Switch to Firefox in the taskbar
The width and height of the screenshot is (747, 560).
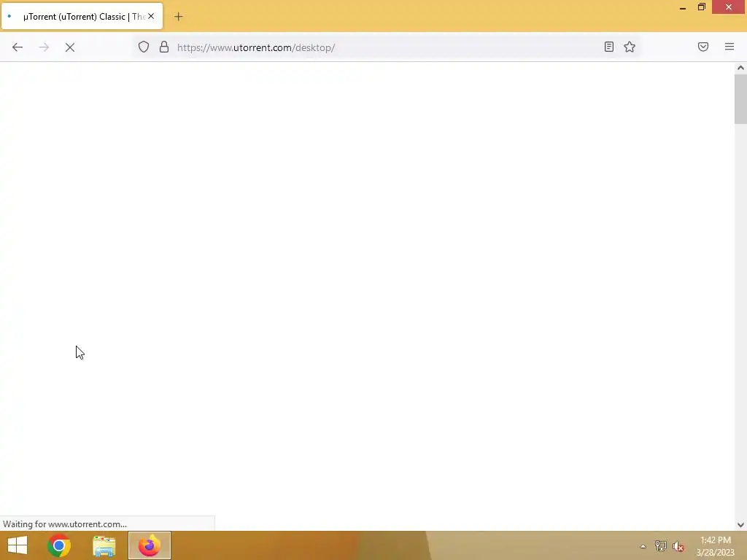point(150,545)
